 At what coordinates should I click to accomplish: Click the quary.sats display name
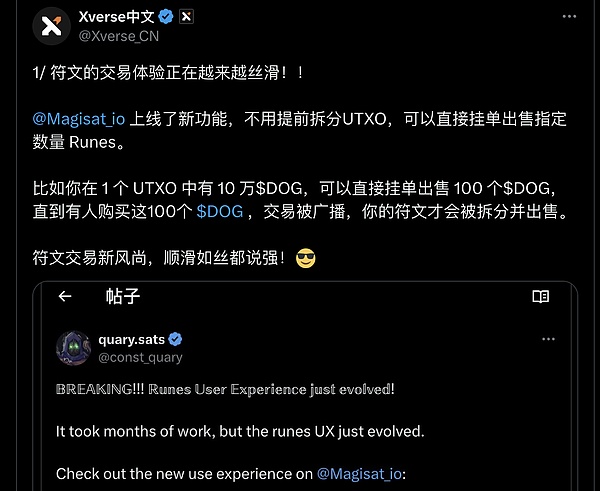(132, 339)
